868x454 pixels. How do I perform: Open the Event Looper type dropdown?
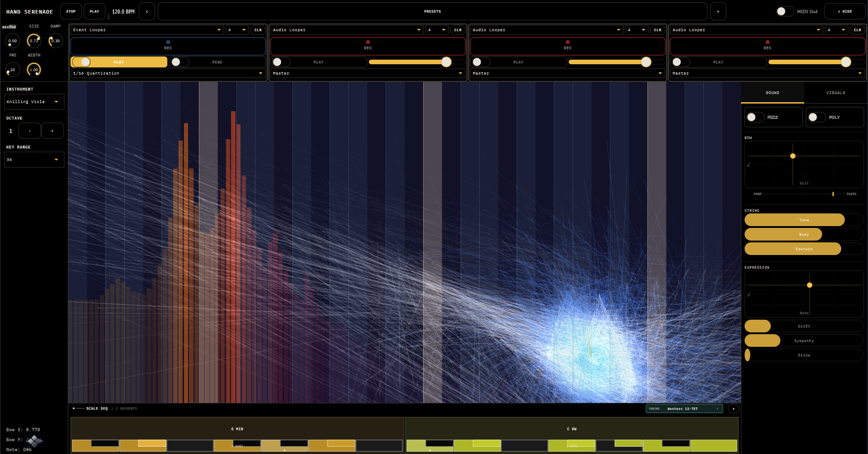pyautogui.click(x=147, y=30)
